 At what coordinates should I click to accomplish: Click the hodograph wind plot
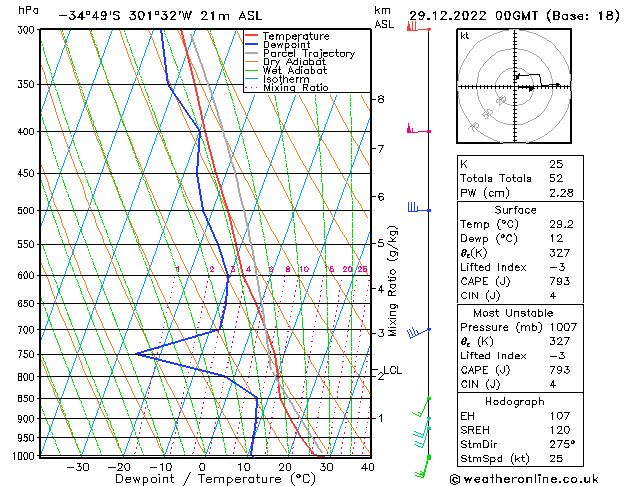pos(514,86)
